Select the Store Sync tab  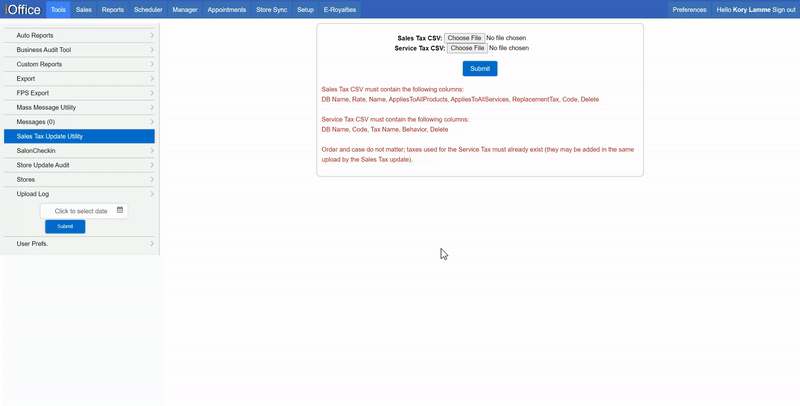pos(271,10)
